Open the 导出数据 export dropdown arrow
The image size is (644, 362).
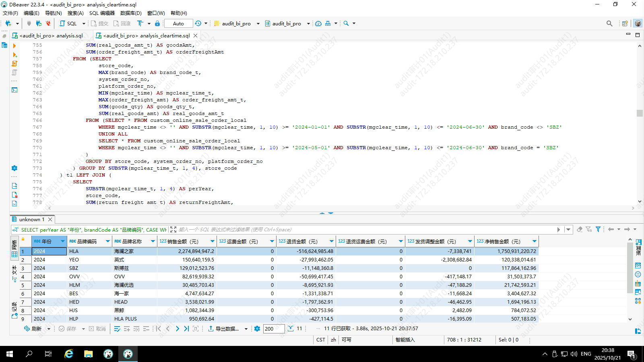(x=246, y=329)
